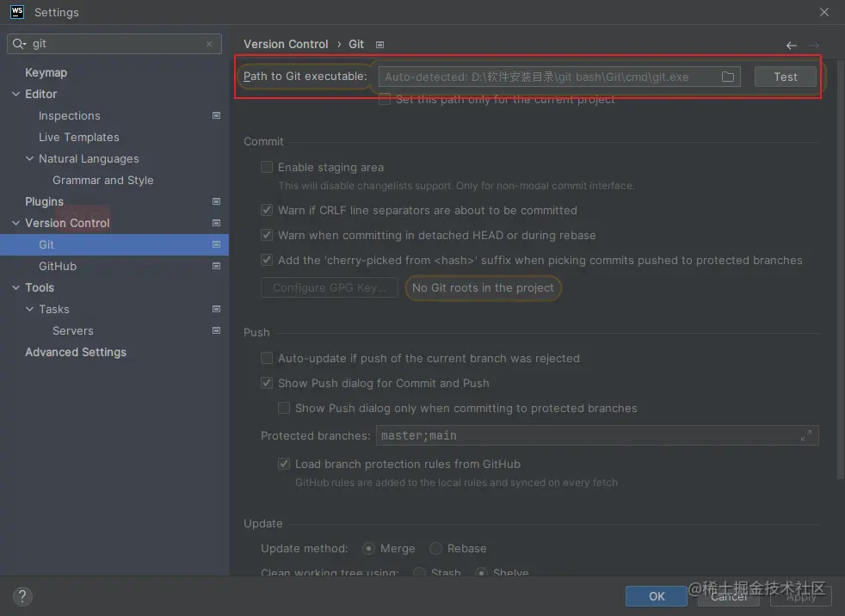This screenshot has height=616, width=845.
Task: Collapse the Editor tree node
Action: coord(15,94)
